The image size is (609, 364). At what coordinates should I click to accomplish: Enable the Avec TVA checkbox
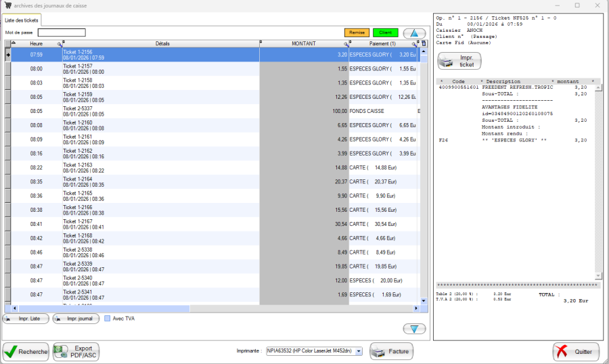click(108, 319)
